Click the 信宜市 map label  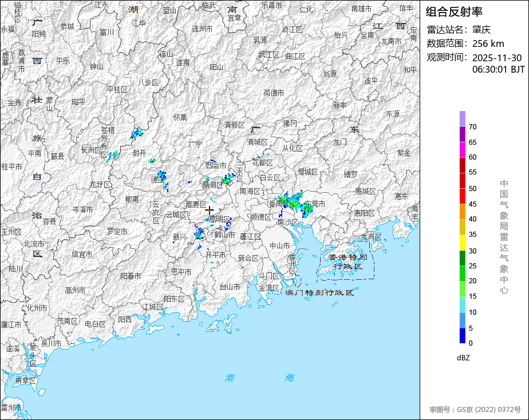(x=82, y=254)
